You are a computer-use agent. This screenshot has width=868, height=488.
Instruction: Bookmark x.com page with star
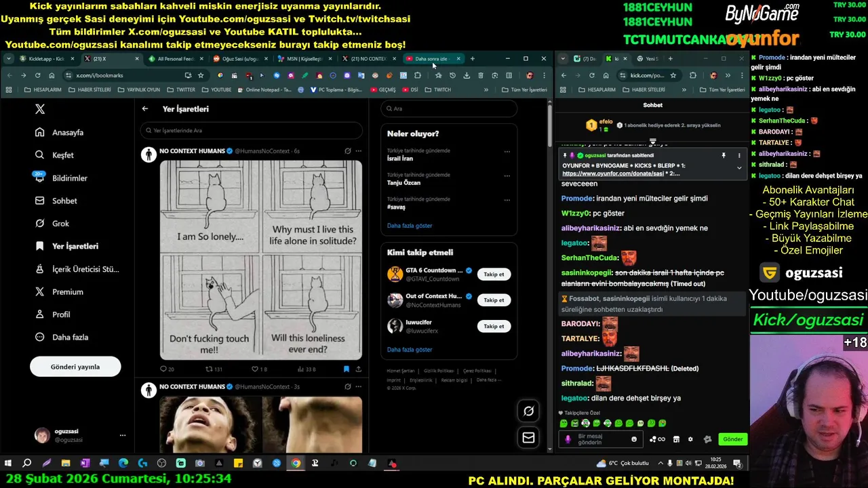(201, 75)
